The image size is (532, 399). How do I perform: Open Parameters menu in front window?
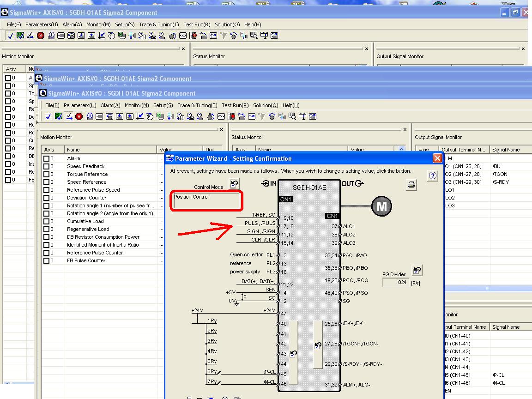click(80, 105)
